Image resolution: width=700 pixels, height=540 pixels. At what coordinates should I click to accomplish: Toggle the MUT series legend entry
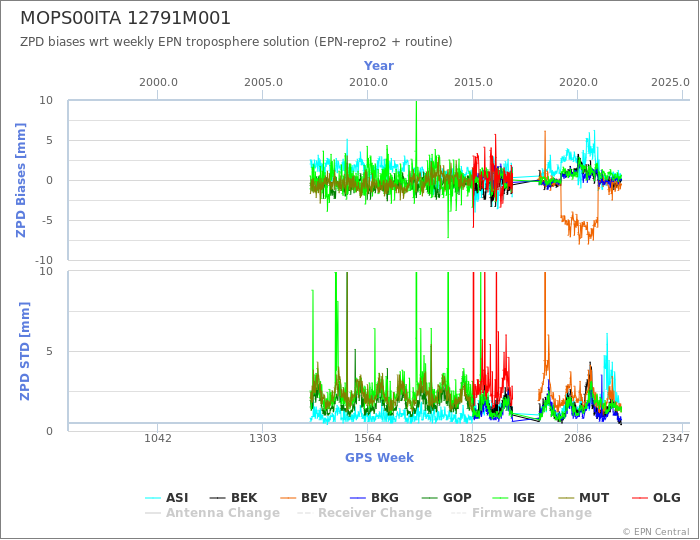tap(585, 498)
